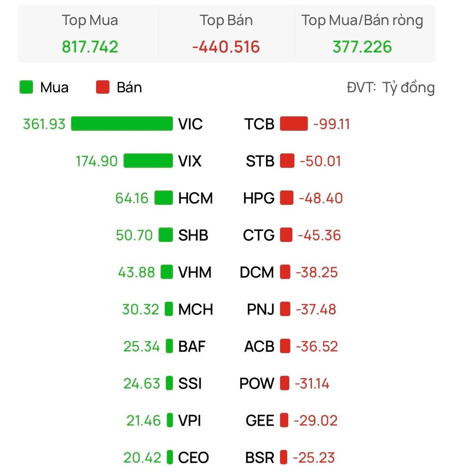Select the Top Mua tab

point(90,34)
